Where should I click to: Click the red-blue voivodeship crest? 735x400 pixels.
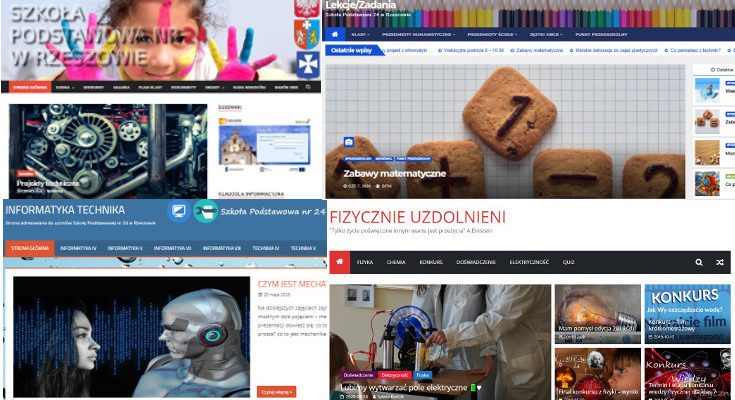(x=307, y=34)
